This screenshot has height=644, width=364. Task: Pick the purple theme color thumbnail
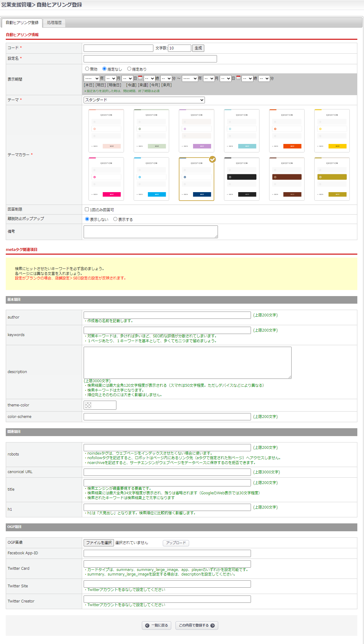click(196, 131)
